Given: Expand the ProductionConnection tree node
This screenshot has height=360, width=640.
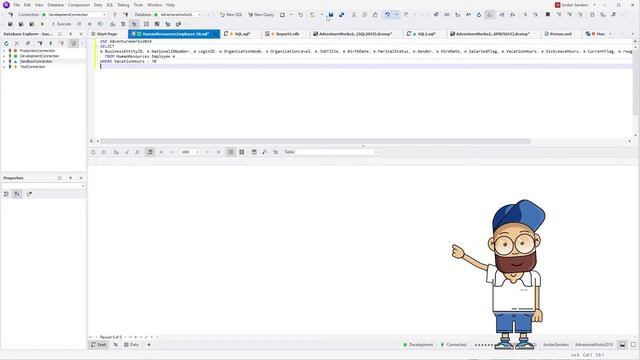Looking at the screenshot, I should tap(4, 51).
